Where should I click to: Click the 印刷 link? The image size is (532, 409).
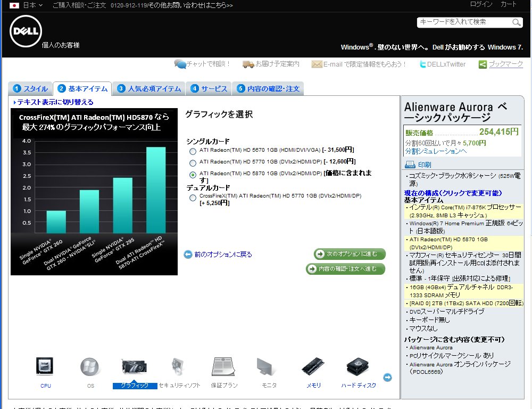click(425, 165)
